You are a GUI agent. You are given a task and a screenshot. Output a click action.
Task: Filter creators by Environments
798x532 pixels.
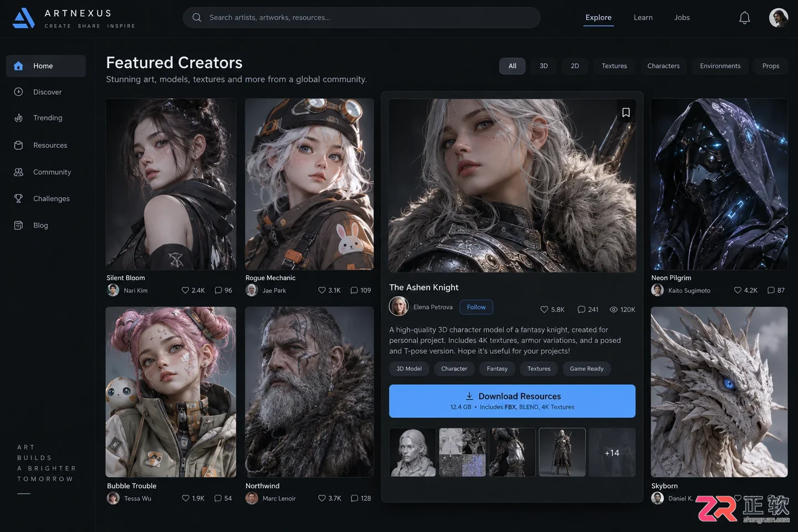(720, 66)
